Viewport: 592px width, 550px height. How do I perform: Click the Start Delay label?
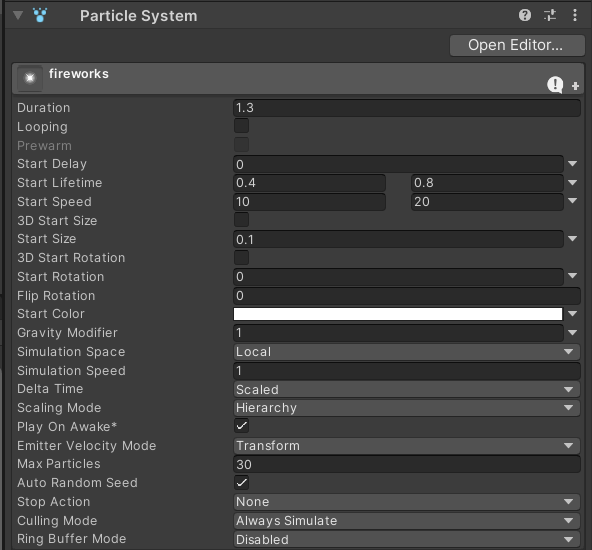pos(52,164)
